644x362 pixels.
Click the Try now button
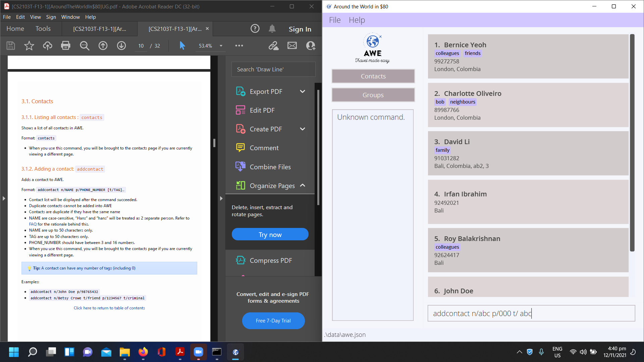(270, 234)
